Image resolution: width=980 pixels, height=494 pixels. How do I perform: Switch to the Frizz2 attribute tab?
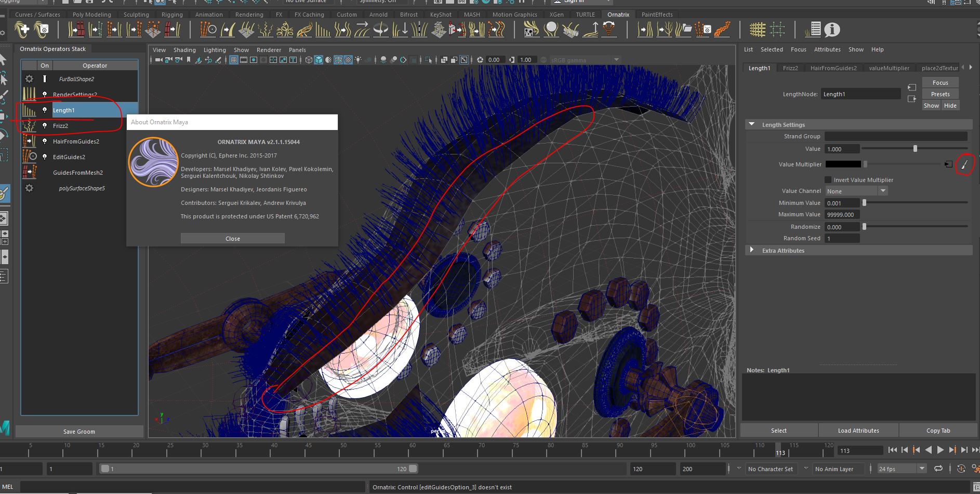tap(790, 68)
